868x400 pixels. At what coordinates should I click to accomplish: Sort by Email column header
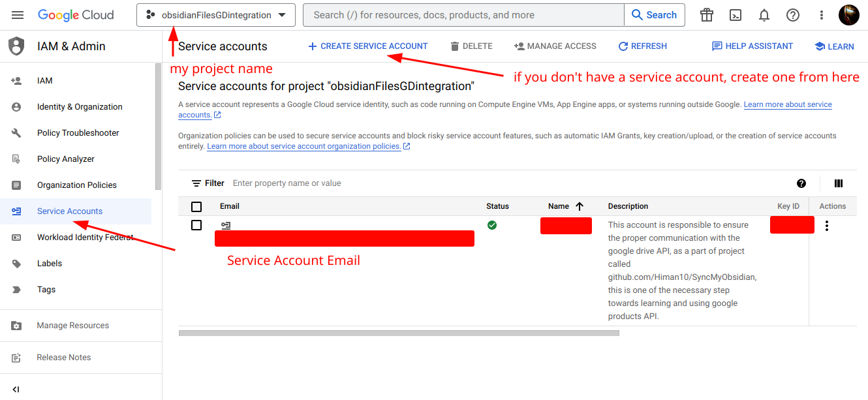click(x=230, y=206)
